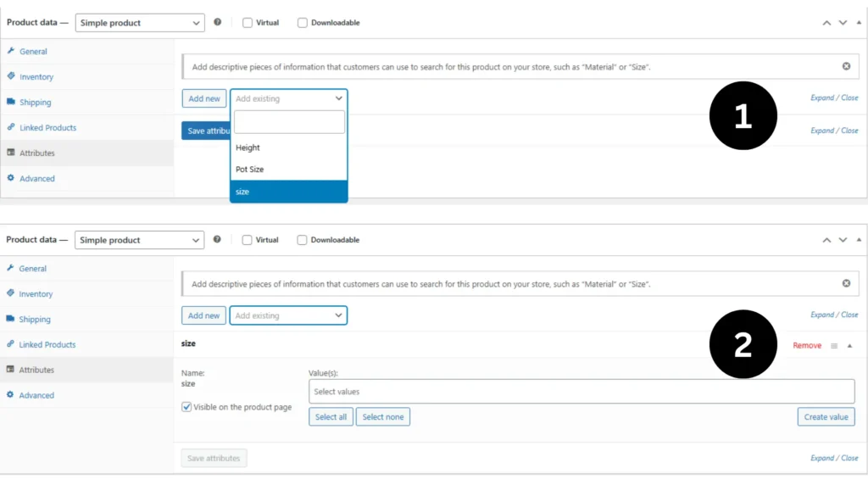Click the Attributes table icon in the panel with the size attribute
Viewport: 868px width, 485px height.
(10, 370)
